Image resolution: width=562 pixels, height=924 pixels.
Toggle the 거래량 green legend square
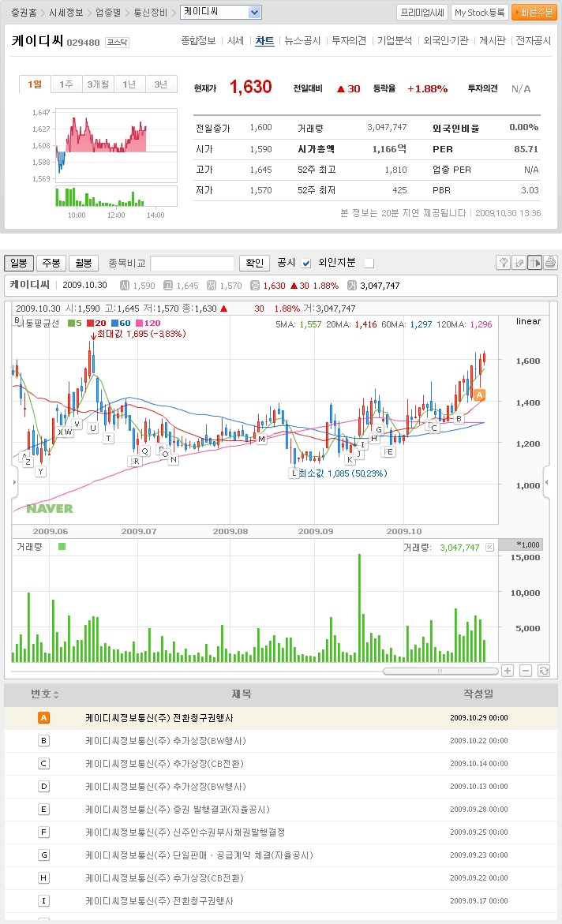62,547
